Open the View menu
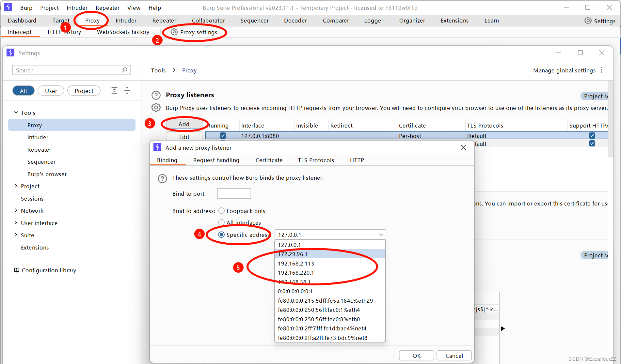Screen dimensions: 621x364 (134, 8)
